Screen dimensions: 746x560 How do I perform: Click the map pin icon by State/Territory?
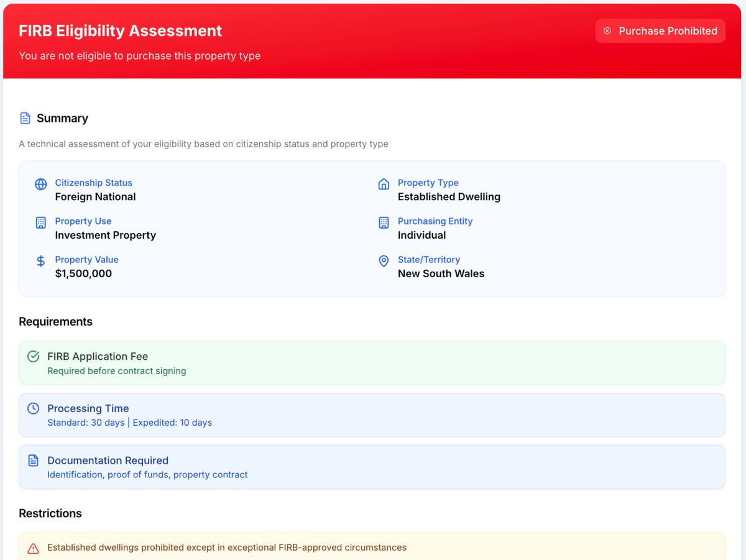[x=384, y=261]
